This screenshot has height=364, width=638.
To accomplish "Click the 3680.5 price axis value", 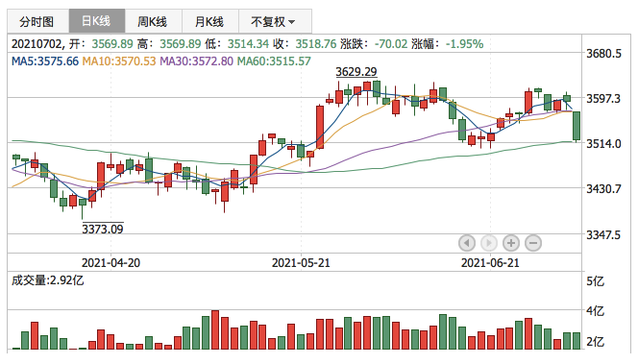I will pyautogui.click(x=603, y=53).
